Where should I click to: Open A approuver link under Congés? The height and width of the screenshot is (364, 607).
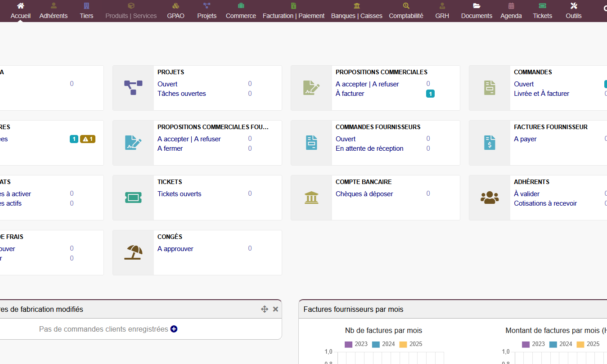click(x=175, y=249)
